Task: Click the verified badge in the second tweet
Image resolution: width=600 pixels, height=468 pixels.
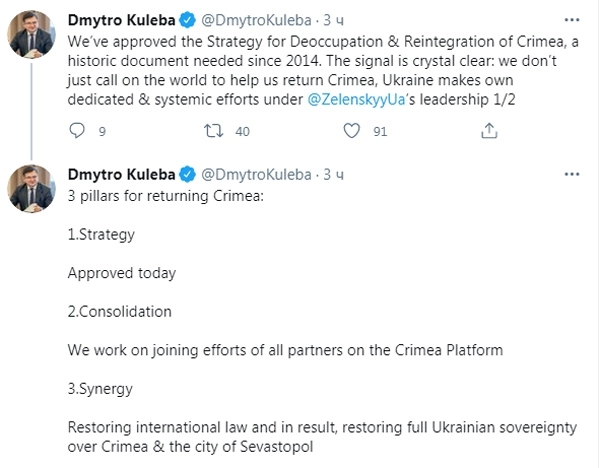Action: pos(185,174)
